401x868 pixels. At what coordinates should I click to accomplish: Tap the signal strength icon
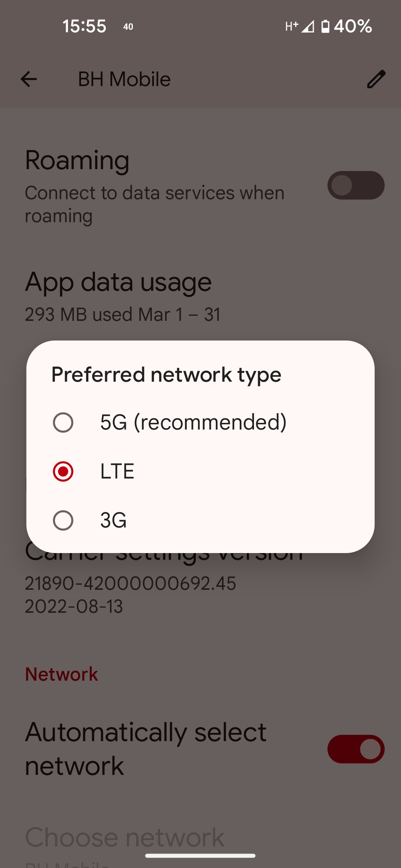[x=308, y=26]
